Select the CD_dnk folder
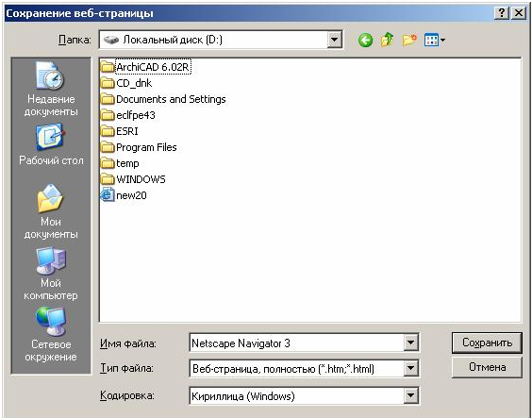The image size is (532, 418). coord(126,83)
